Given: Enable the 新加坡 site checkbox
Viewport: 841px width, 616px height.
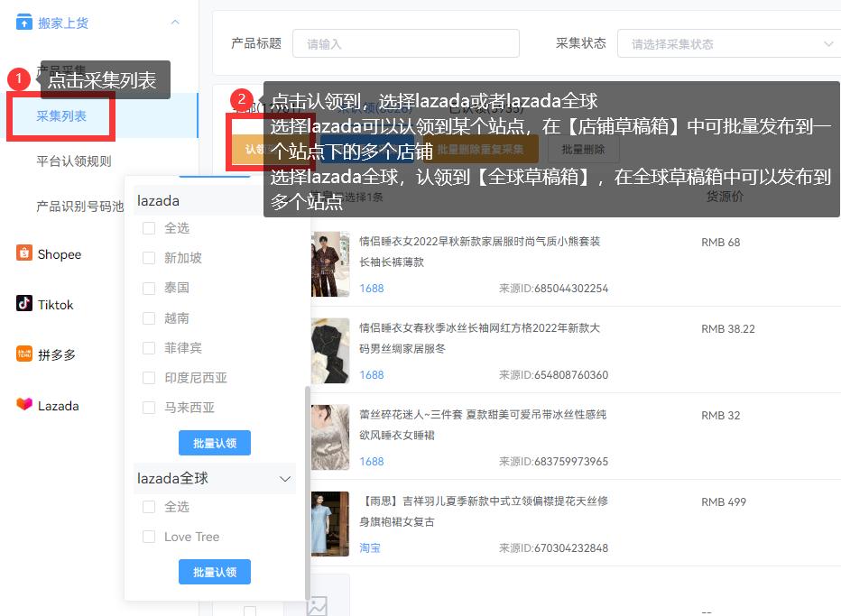Looking at the screenshot, I should (148, 258).
